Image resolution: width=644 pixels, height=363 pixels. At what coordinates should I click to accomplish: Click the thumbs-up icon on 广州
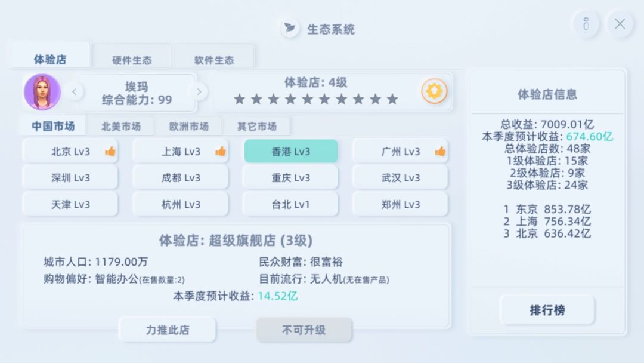pyautogui.click(x=440, y=152)
